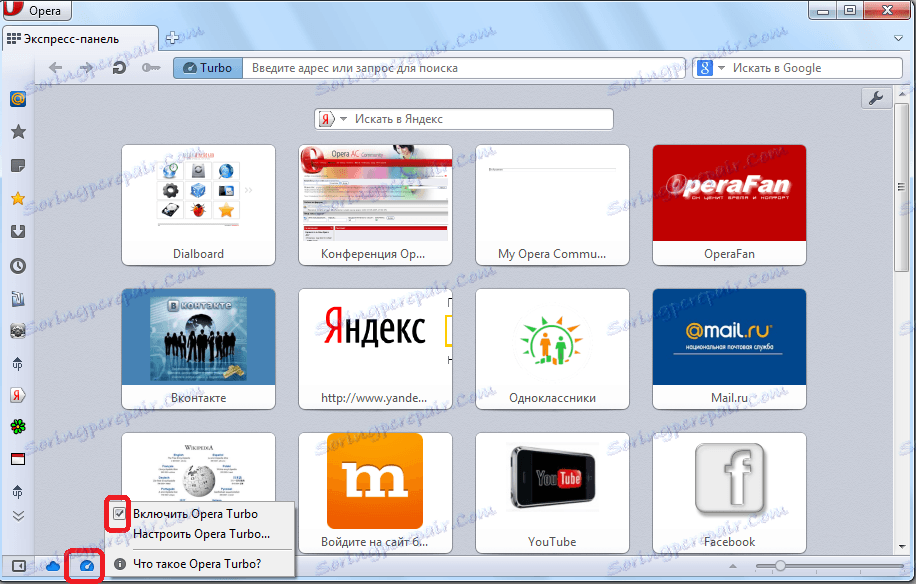The width and height of the screenshot is (916, 584).
Task: Open the window panel icon in sidebar
Action: click(x=18, y=460)
